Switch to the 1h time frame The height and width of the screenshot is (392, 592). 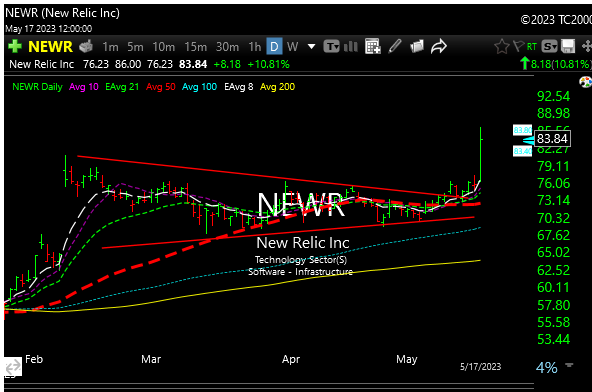pos(254,47)
